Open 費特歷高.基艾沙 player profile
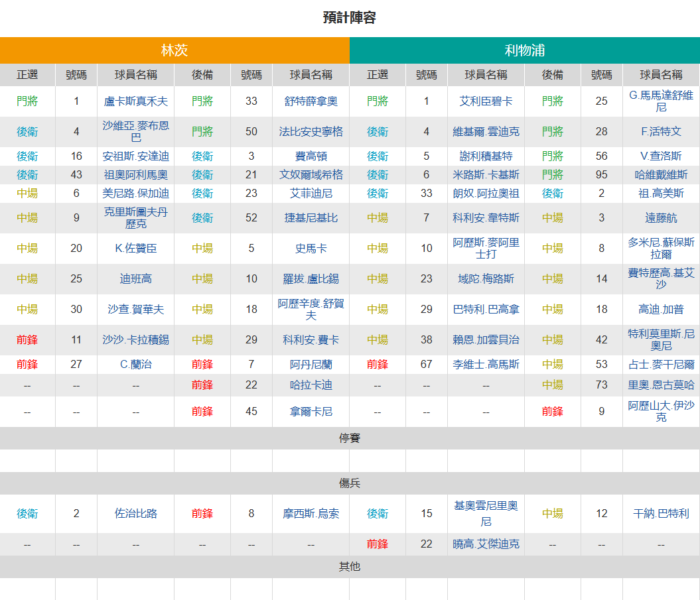 coord(661,279)
